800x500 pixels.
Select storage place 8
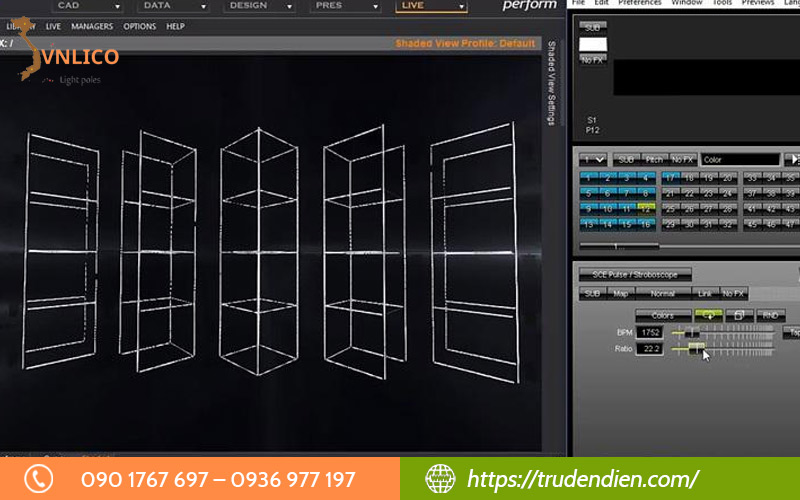(646, 193)
